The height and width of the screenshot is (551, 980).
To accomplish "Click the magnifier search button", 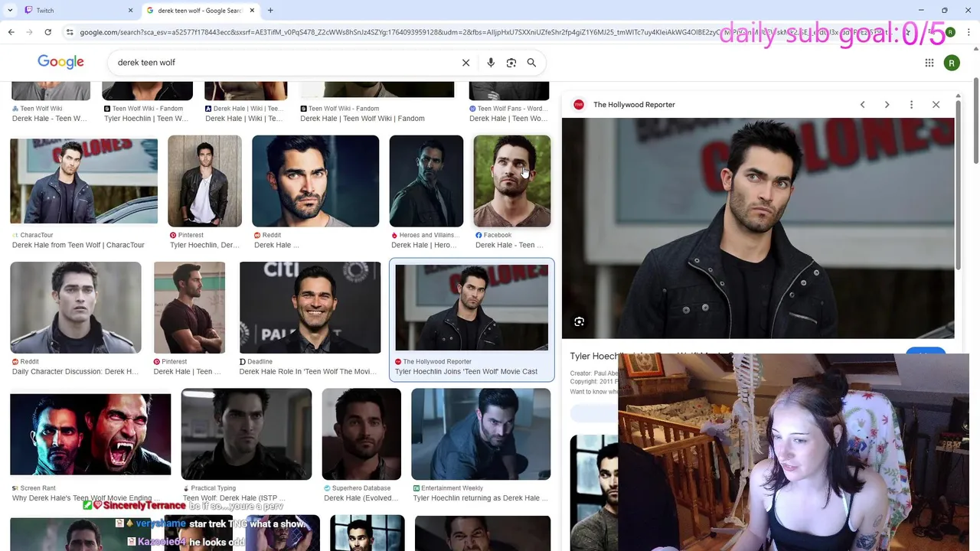I will [x=531, y=63].
